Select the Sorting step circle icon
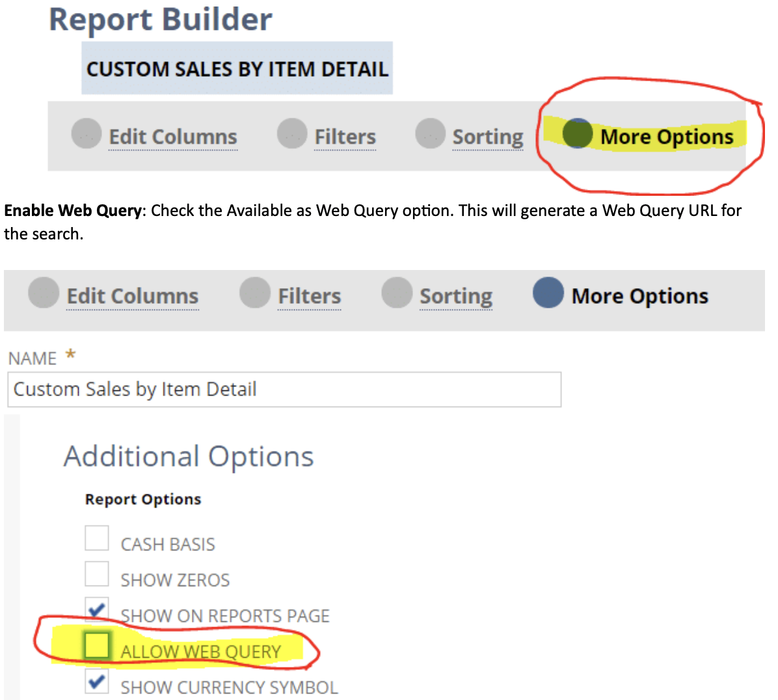Viewport: 778px width, 700px height. pos(429,135)
